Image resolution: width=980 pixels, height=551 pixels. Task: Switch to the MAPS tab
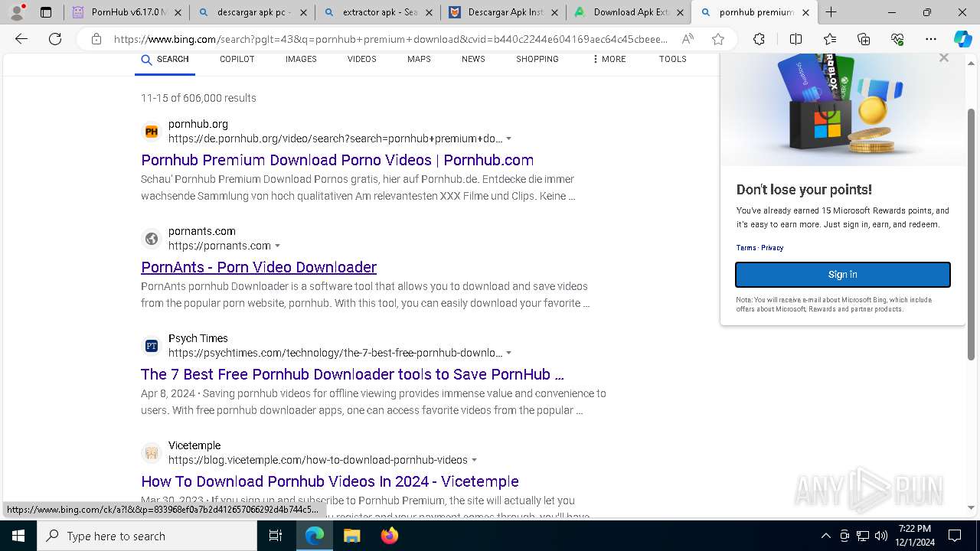[419, 59]
